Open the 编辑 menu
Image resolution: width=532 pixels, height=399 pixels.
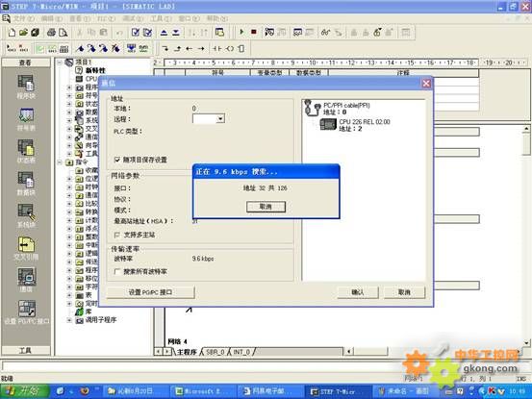pyautogui.click(x=52, y=18)
